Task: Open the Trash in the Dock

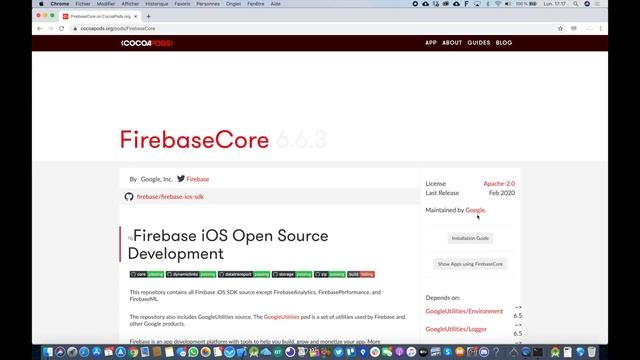Action: 591,352
